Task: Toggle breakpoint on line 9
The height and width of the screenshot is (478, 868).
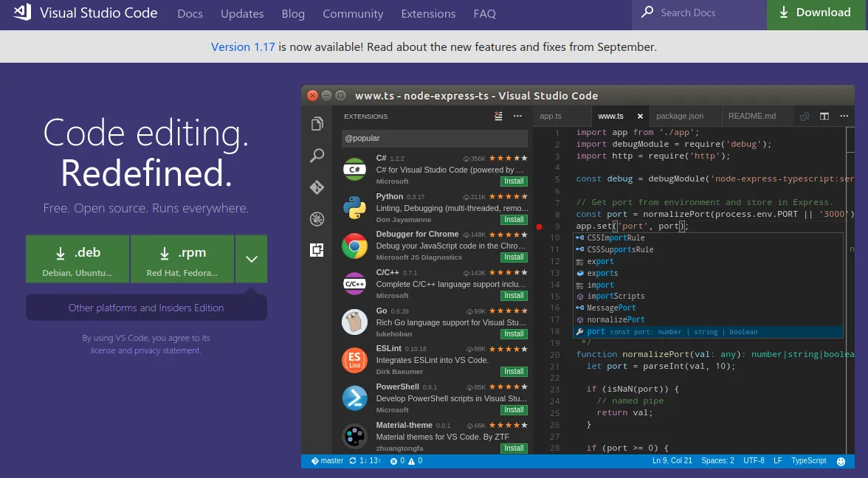Action: point(539,226)
